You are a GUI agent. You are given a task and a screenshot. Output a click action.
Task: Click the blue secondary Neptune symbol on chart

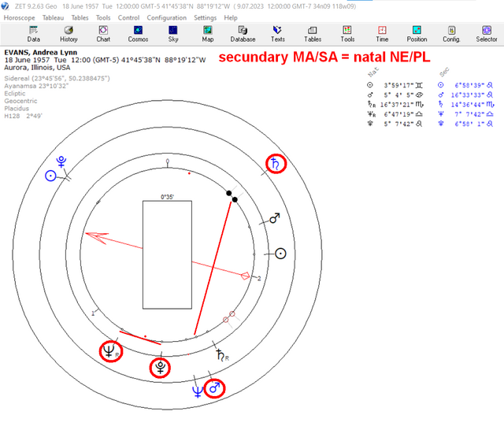point(198,391)
